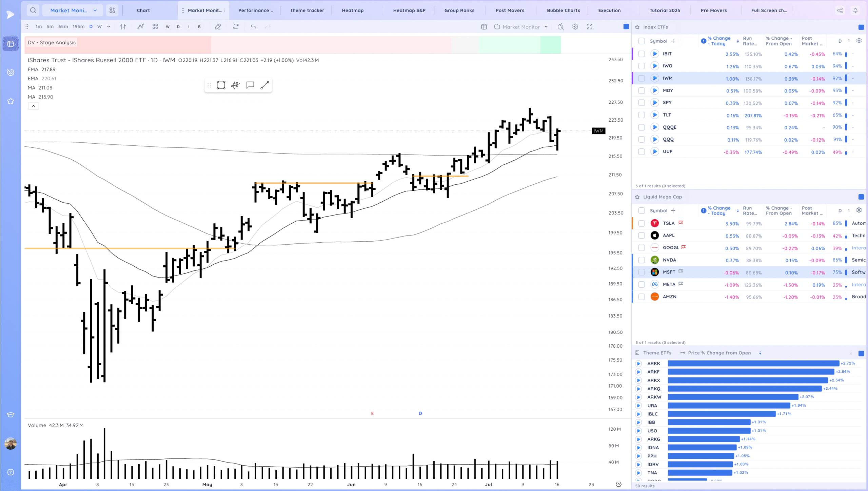The width and height of the screenshot is (868, 491).
Task: Tick the TSLA row checkbox
Action: click(x=641, y=223)
